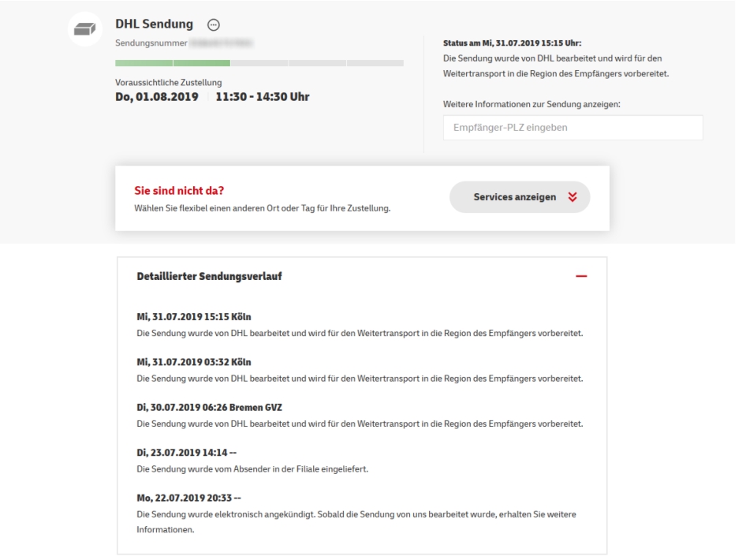Screen dimensions: 746x560
Task: Click the DHL package icon
Action: (85, 29)
